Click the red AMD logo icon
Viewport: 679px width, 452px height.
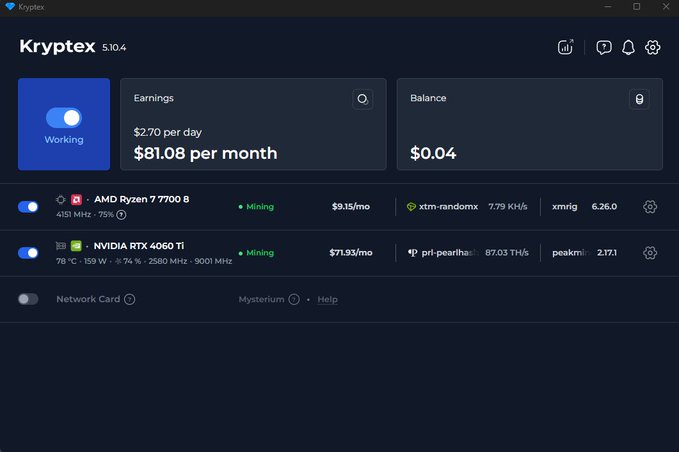tap(76, 200)
